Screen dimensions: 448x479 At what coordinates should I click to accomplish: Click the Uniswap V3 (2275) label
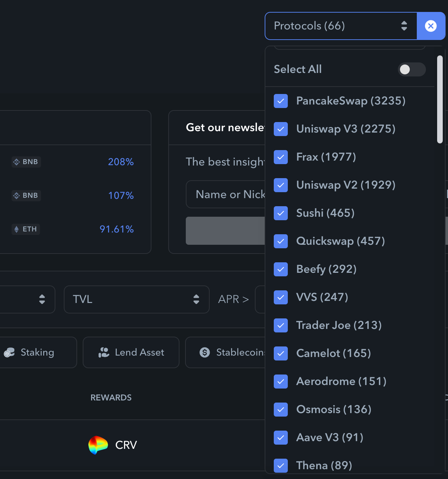[346, 129]
